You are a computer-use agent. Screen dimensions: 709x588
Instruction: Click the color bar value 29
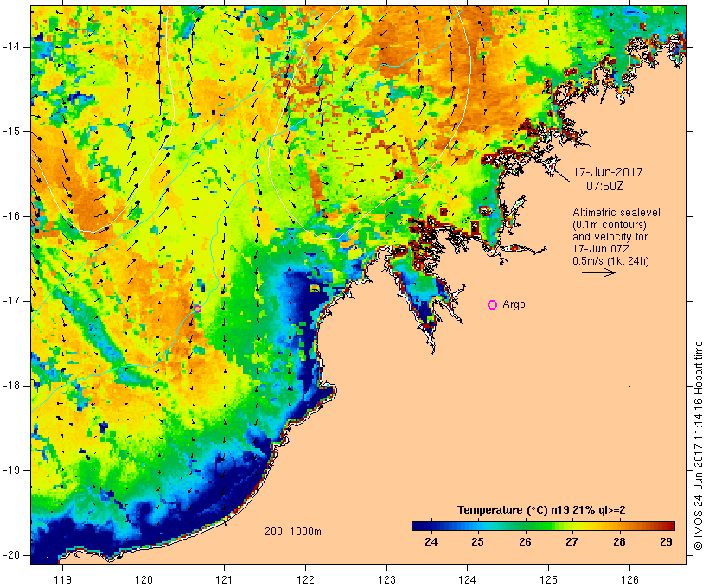click(666, 541)
